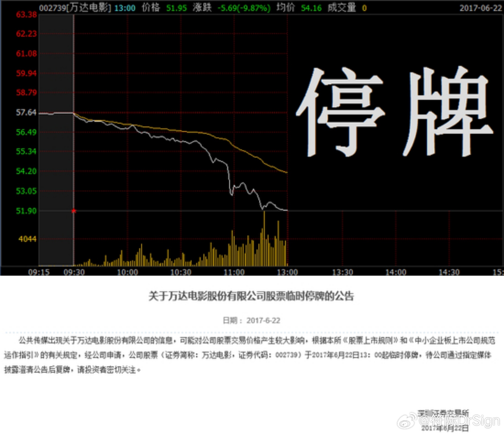This screenshot has width=504, height=434.
Task: Click the 55.34 price axis label
Action: tap(26, 152)
